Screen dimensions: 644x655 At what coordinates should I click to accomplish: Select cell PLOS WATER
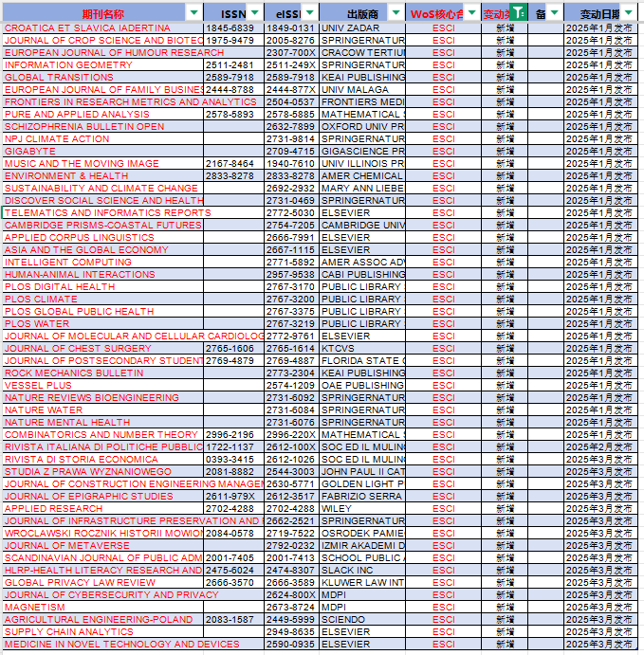coord(102,324)
